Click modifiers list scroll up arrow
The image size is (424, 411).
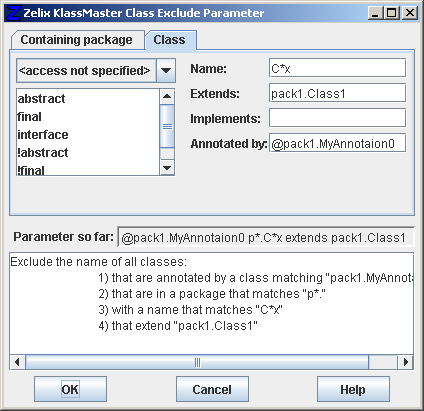pyautogui.click(x=167, y=97)
